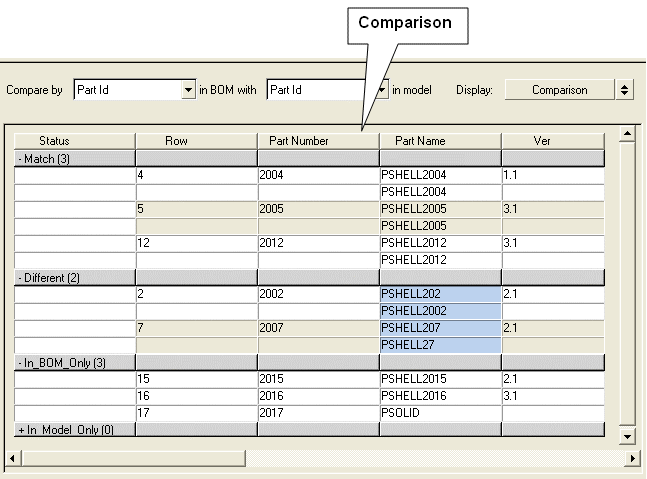
Task: Select the PSOLID part name cell
Action: (440, 413)
